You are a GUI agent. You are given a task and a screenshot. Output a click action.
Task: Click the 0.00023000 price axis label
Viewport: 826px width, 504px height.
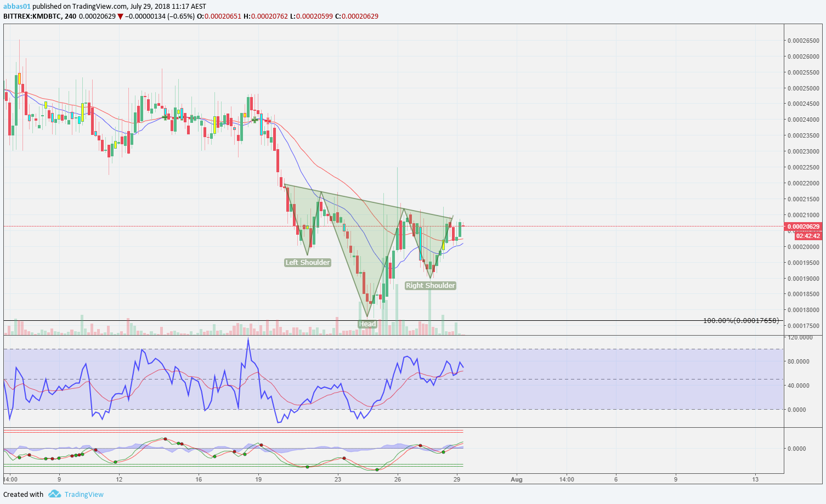(x=804, y=151)
